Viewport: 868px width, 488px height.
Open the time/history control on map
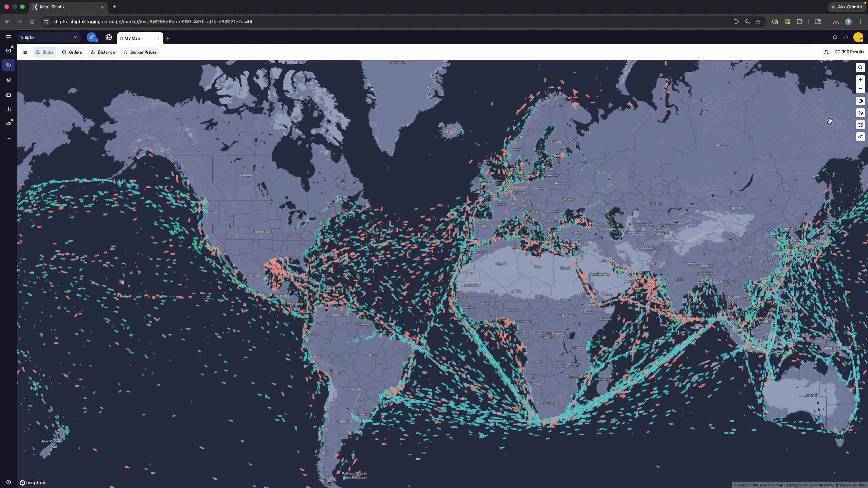pos(861,113)
